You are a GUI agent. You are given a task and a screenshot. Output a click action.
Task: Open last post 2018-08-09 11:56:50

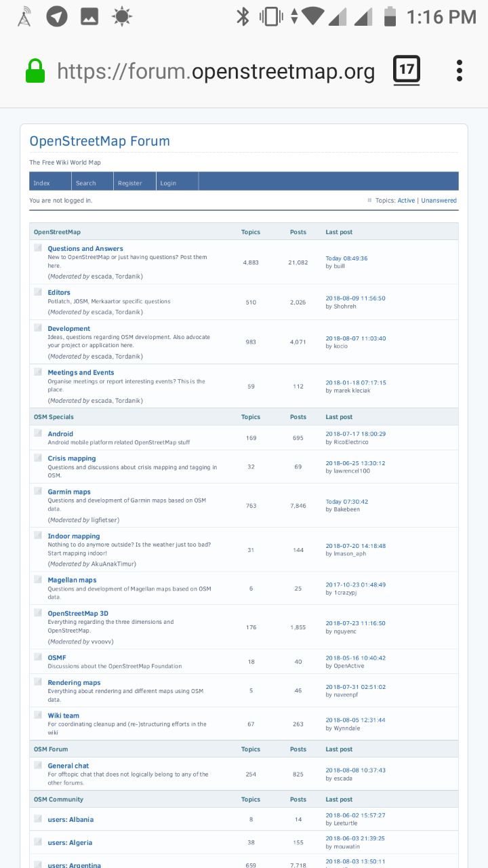coord(355,298)
